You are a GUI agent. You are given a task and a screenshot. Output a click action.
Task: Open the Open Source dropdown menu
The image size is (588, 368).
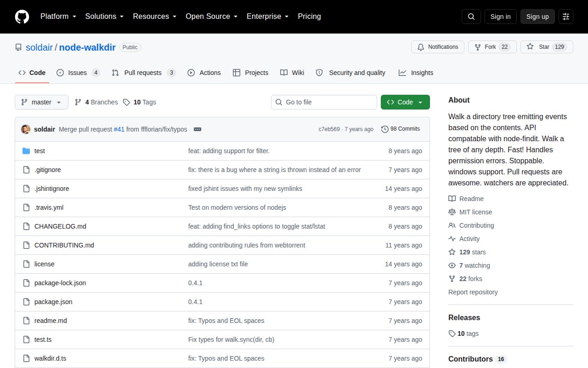click(x=212, y=17)
